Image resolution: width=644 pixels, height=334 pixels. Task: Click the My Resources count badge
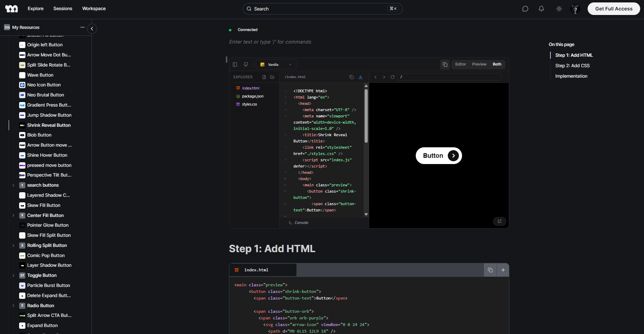[7, 27]
